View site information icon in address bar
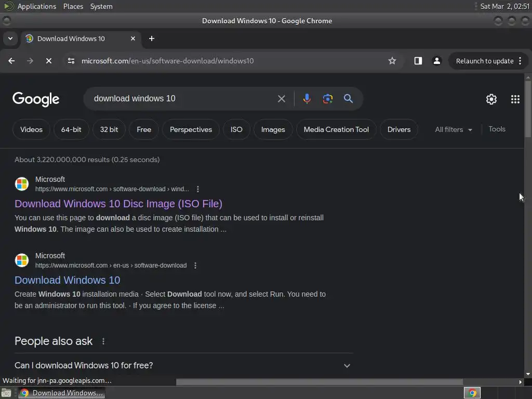The image size is (532, 399). point(71,61)
